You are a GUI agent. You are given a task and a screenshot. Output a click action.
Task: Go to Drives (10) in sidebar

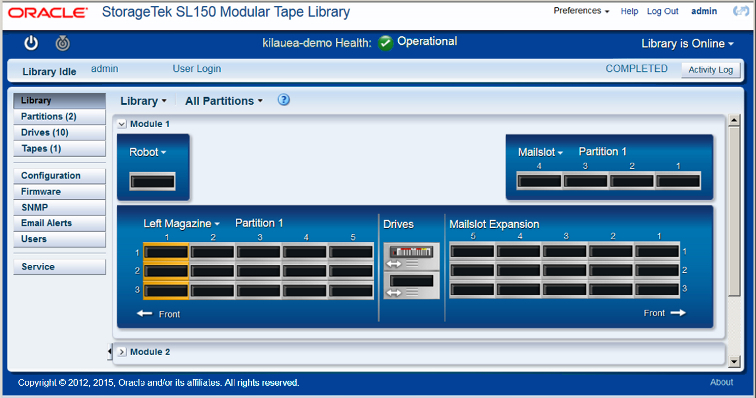pyautogui.click(x=59, y=132)
